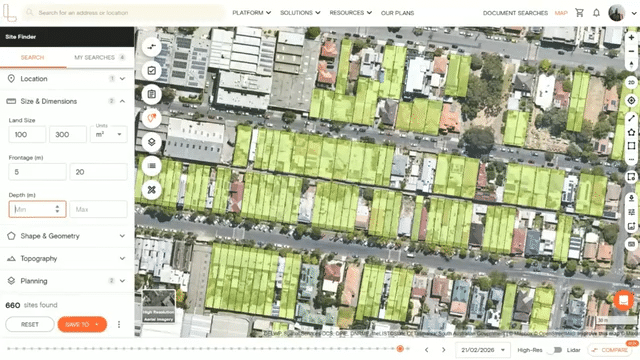This screenshot has height=360, width=640.
Task: Click the Compare button
Action: tap(611, 350)
